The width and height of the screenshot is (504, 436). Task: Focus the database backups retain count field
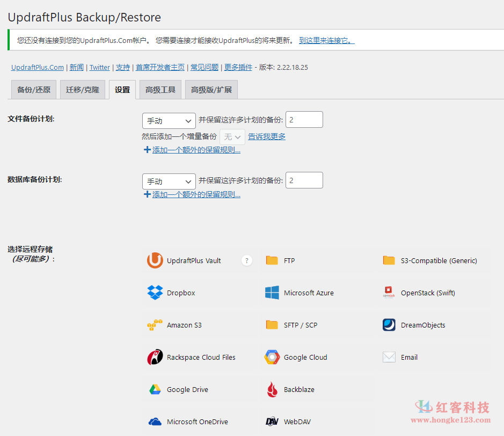coord(304,180)
